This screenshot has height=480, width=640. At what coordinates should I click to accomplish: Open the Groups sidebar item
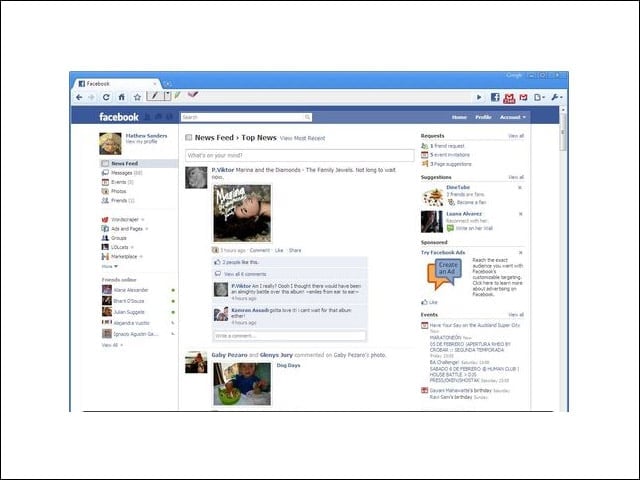(114, 238)
